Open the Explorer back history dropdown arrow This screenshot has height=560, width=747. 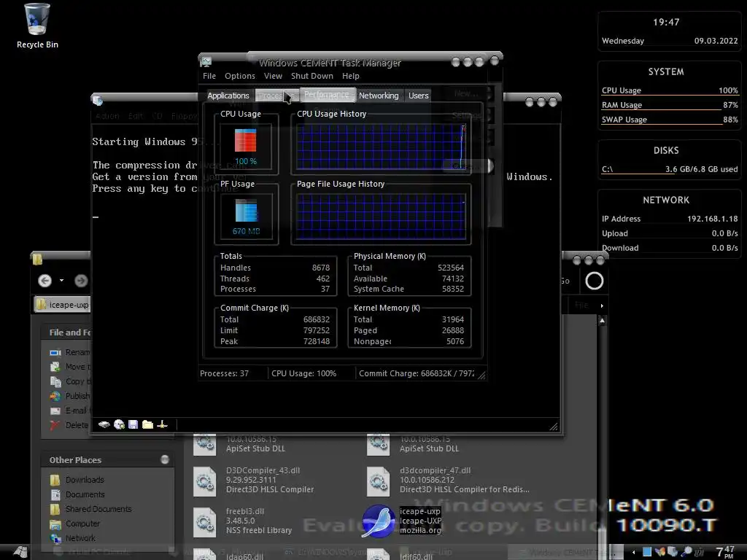(61, 281)
